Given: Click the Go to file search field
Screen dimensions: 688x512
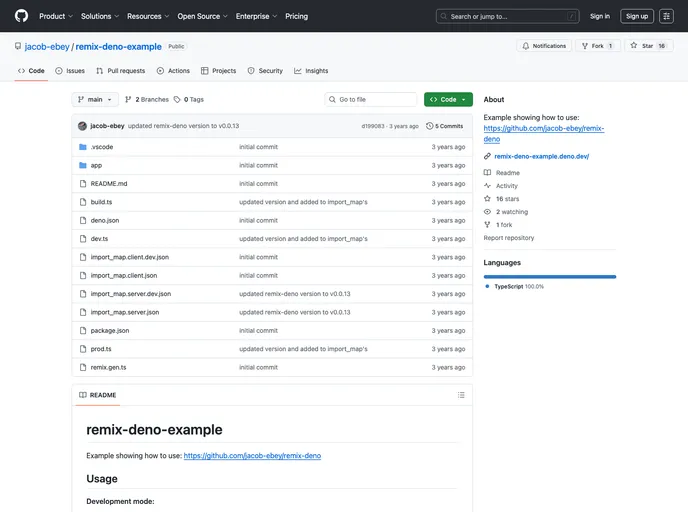Looking at the screenshot, I should [x=371, y=100].
